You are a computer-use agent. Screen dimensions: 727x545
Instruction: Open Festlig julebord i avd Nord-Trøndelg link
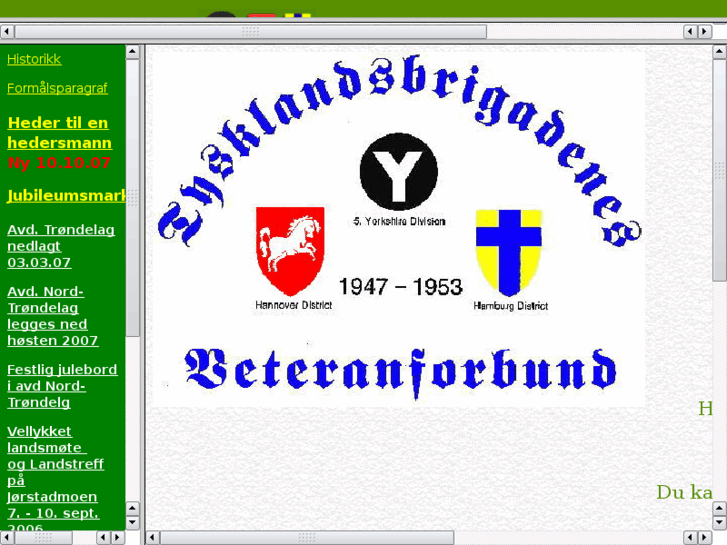[x=62, y=386]
